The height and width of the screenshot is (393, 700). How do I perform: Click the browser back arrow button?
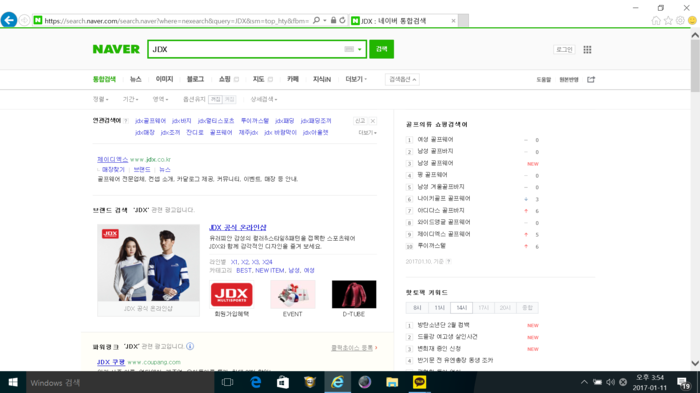point(9,20)
